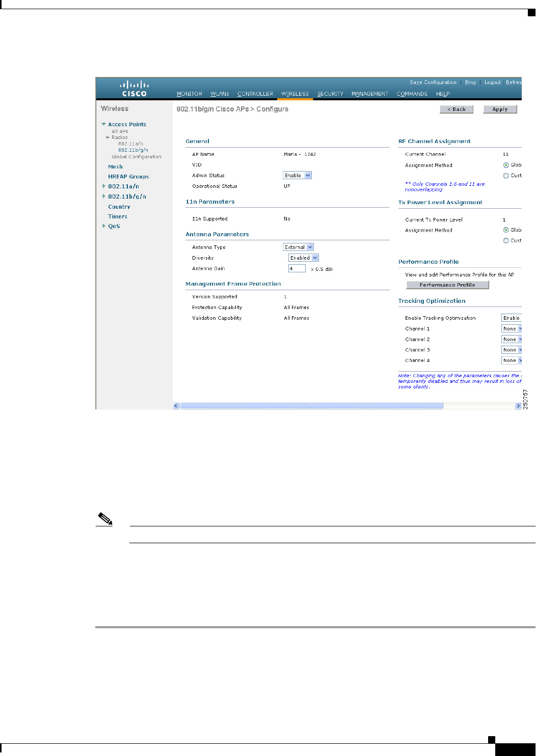Open the Diversity dropdown
Image resolution: width=536 pixels, height=756 pixels.
(304, 258)
